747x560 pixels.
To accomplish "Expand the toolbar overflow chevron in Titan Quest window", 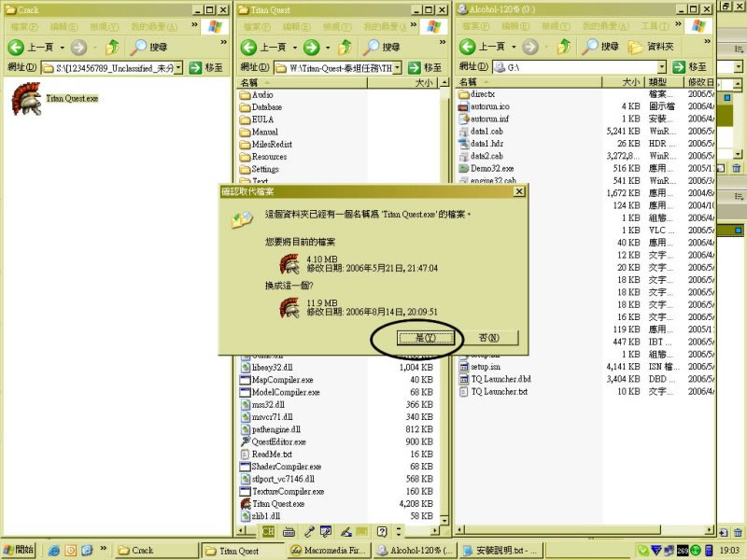I will pyautogui.click(x=443, y=42).
